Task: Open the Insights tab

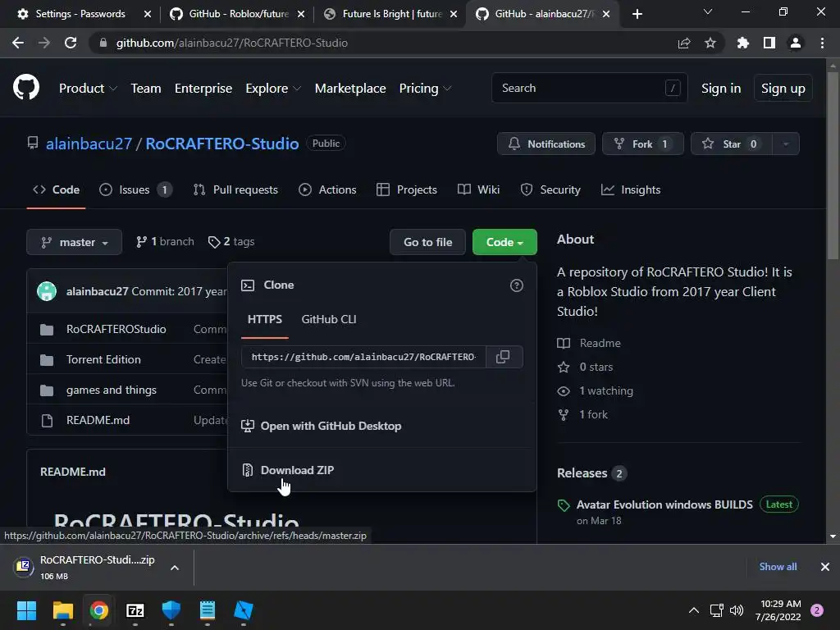Action: 631,189
